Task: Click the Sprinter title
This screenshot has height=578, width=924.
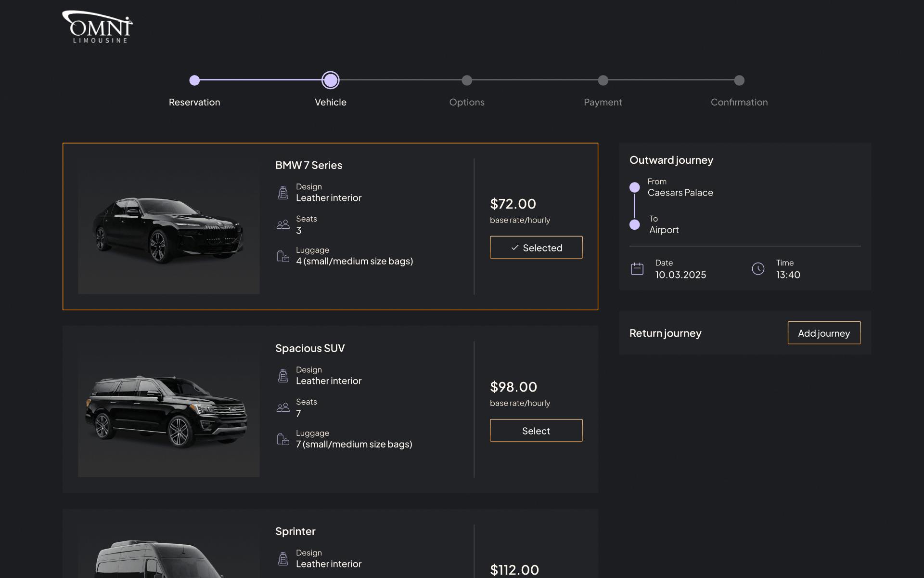Action: click(295, 531)
